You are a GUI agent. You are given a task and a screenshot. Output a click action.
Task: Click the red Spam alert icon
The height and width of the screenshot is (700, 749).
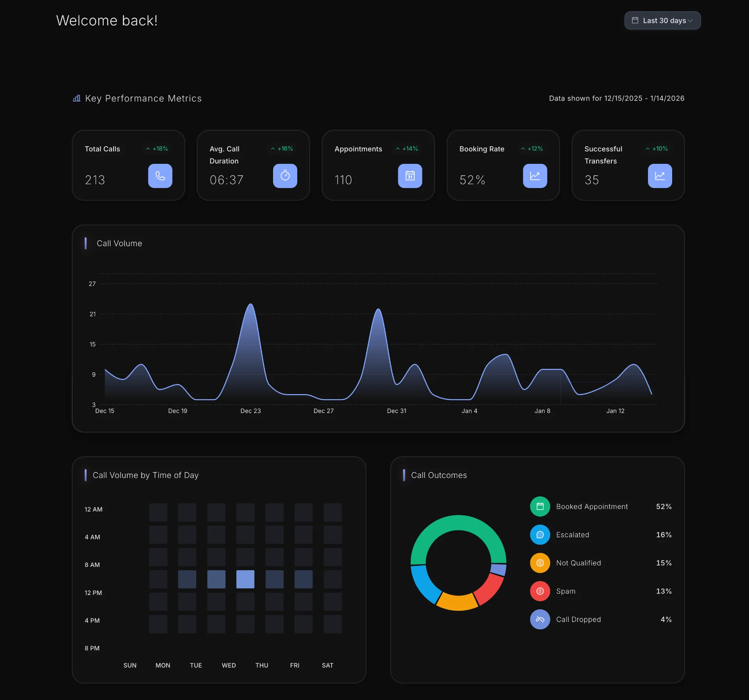pyautogui.click(x=540, y=591)
